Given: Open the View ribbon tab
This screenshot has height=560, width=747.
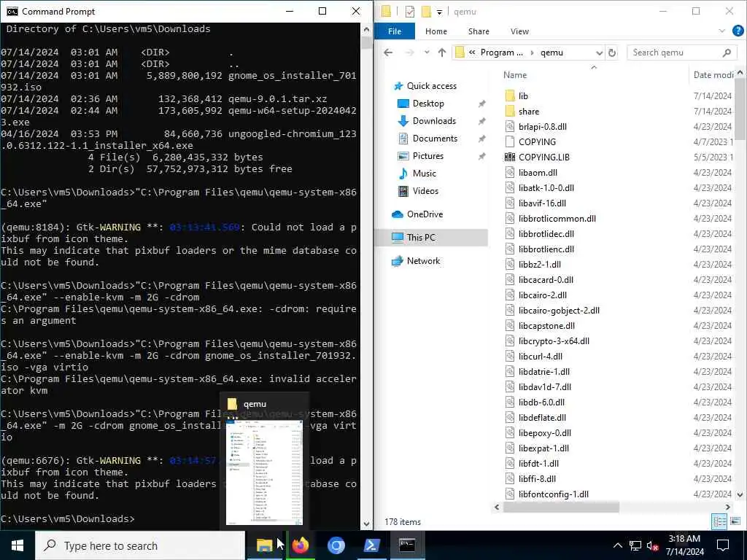Looking at the screenshot, I should (519, 31).
